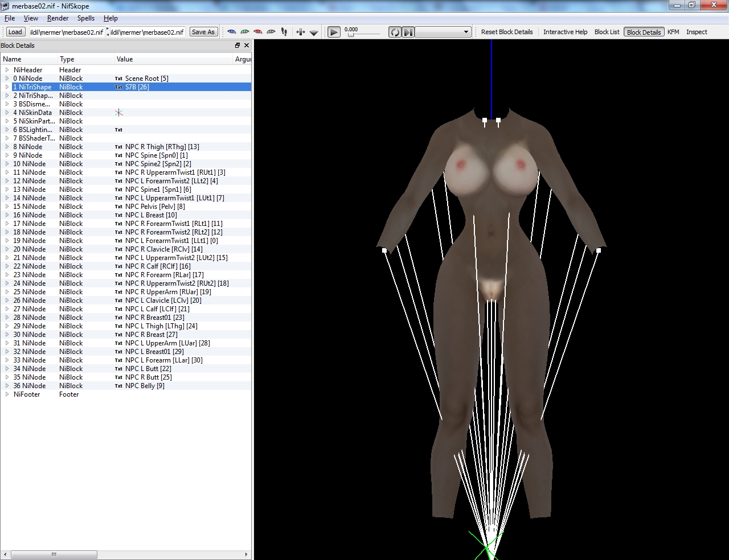The width and height of the screenshot is (729, 560).
Task: Toggle animation loop button
Action: point(395,32)
